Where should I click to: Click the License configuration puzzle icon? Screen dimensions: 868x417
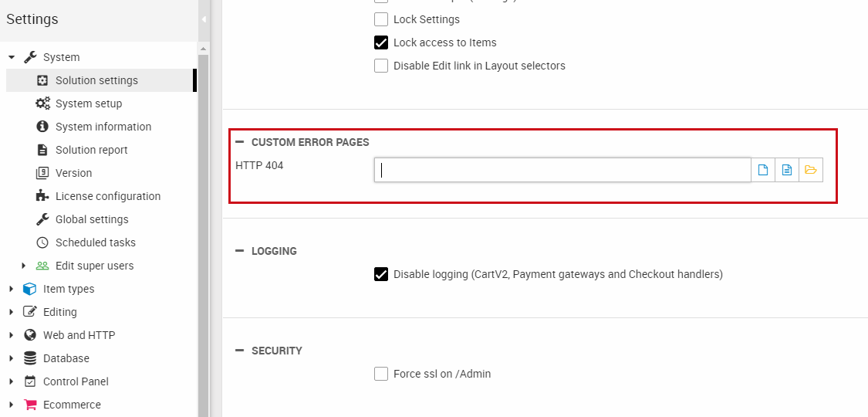pos(42,196)
